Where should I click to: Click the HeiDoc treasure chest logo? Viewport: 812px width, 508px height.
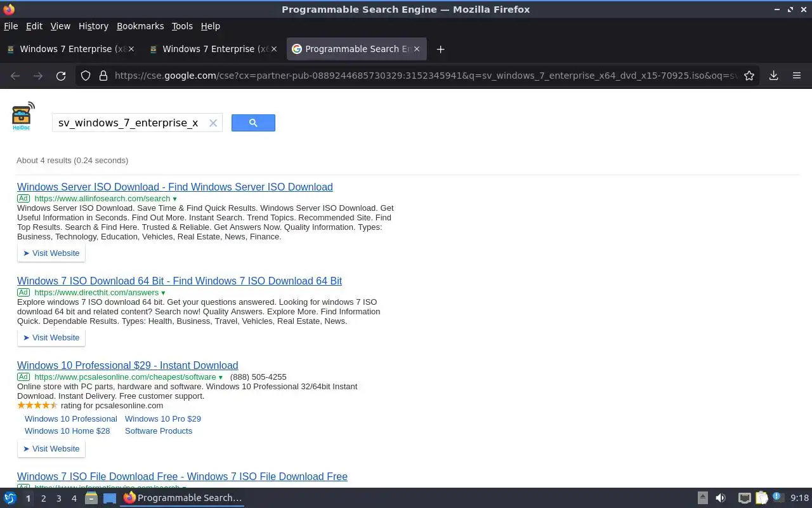[x=23, y=116]
